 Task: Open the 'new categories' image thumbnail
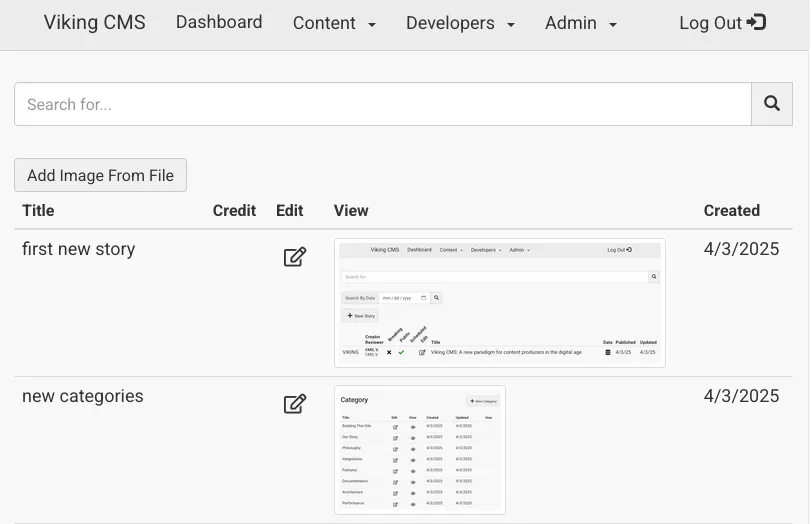click(x=419, y=450)
